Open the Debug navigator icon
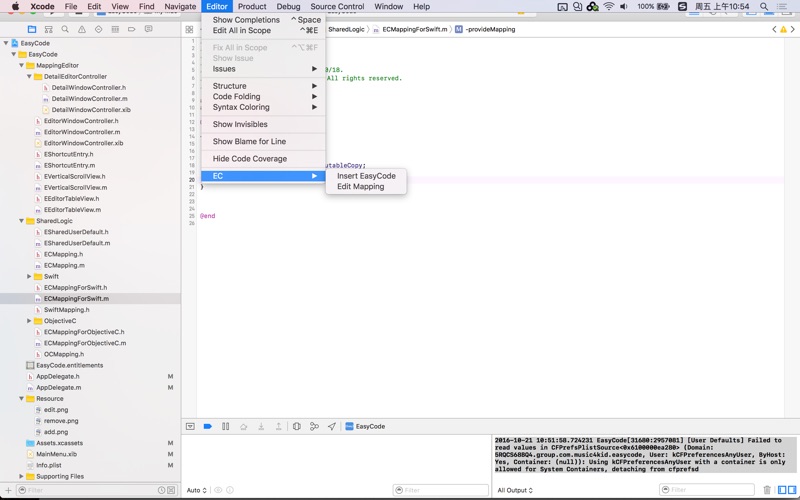Viewport: 800px width, 500px height. [115, 29]
